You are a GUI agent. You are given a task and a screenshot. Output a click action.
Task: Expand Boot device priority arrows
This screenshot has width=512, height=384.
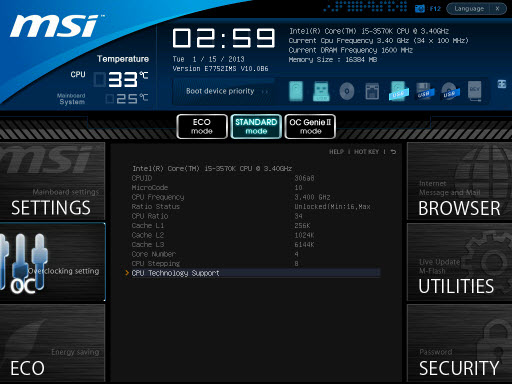coord(265,91)
